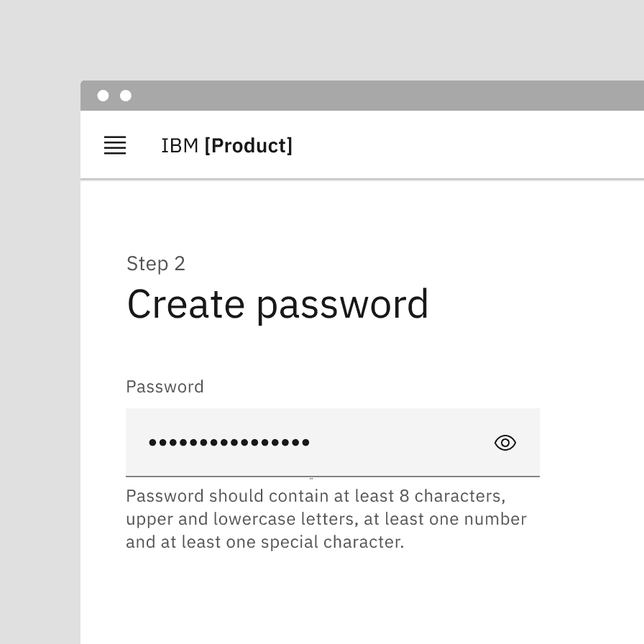Click the Create password heading
The width and height of the screenshot is (644, 644).
278,303
